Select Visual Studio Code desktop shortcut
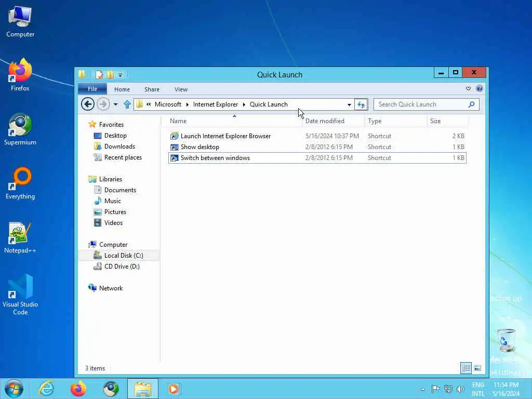This screenshot has width=532, height=399. pyautogui.click(x=20, y=295)
